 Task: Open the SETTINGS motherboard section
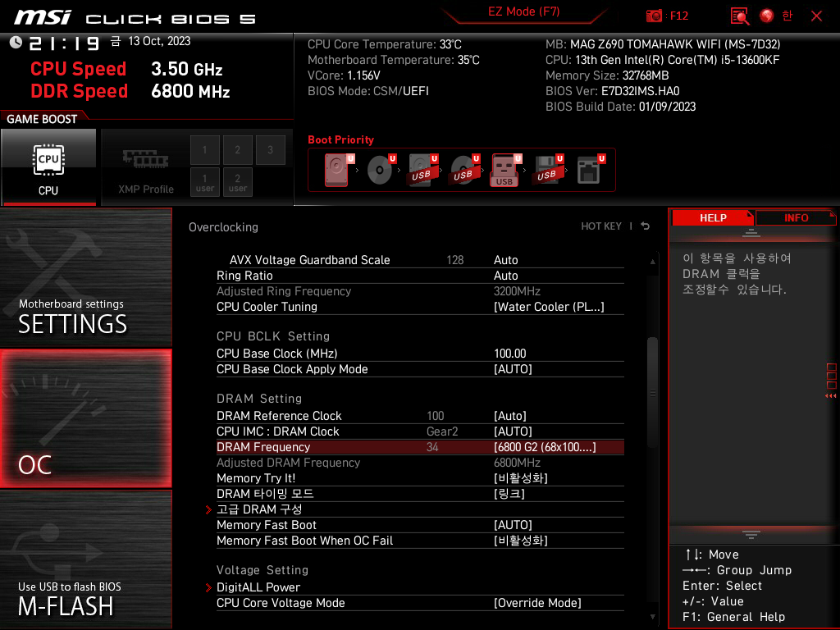click(85, 277)
